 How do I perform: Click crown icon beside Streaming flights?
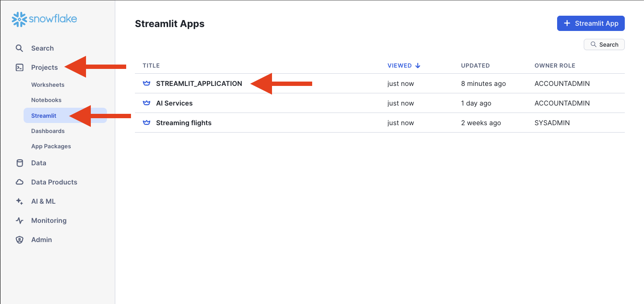pyautogui.click(x=147, y=123)
